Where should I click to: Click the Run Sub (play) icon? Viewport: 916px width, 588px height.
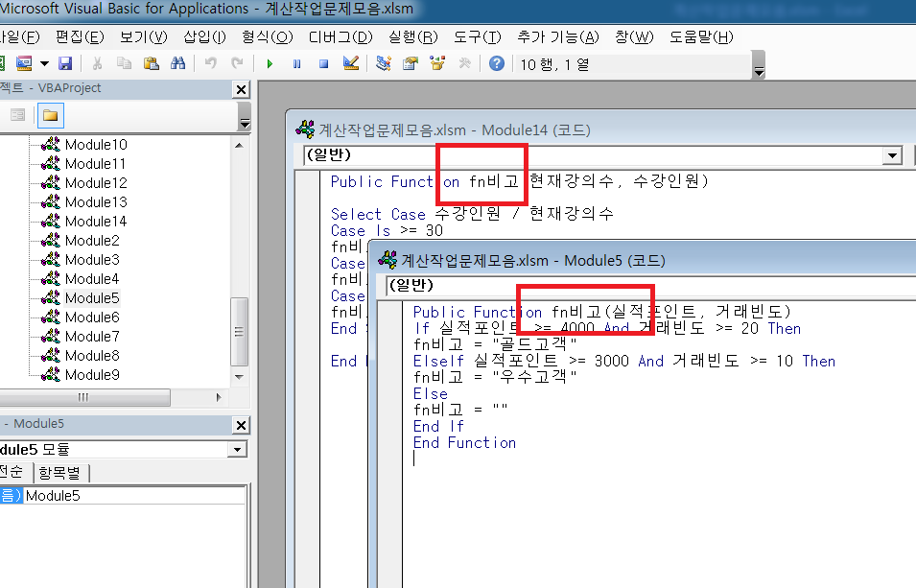pyautogui.click(x=270, y=63)
